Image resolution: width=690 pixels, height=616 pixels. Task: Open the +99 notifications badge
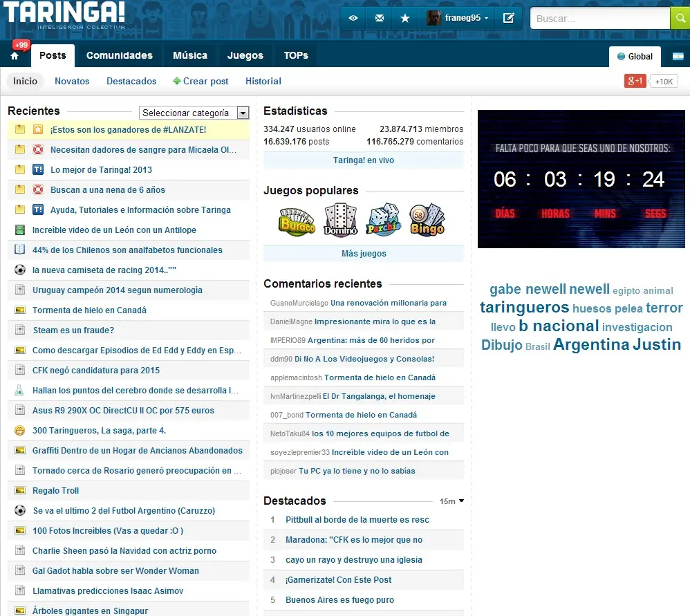pyautogui.click(x=21, y=45)
